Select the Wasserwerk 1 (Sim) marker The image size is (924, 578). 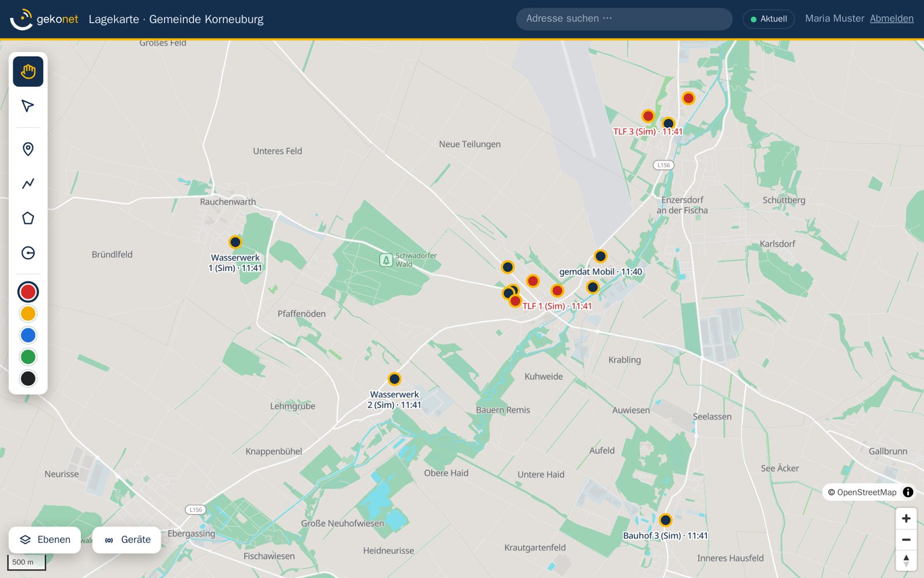click(235, 242)
